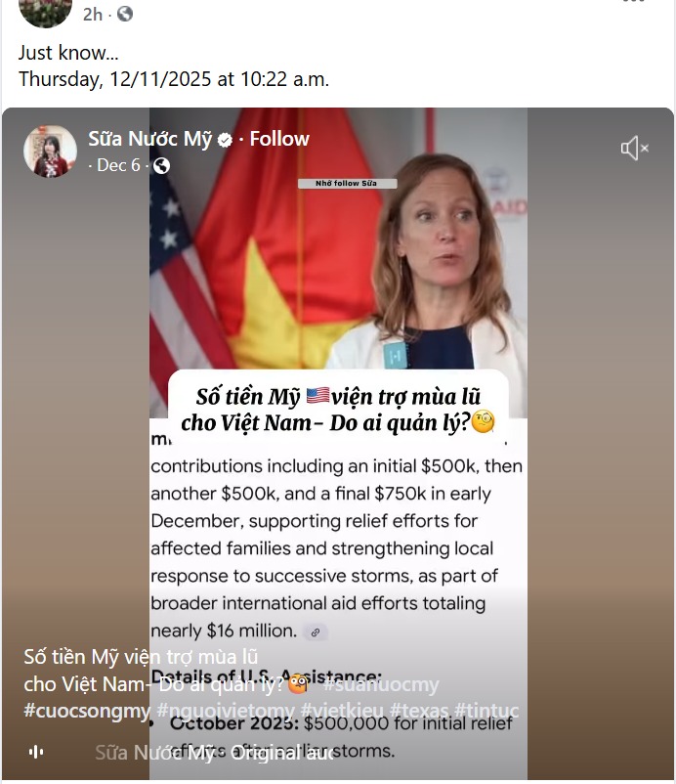Open the Dec 6 original post date
Image resolution: width=676 pixels, height=784 pixels.
(x=118, y=165)
